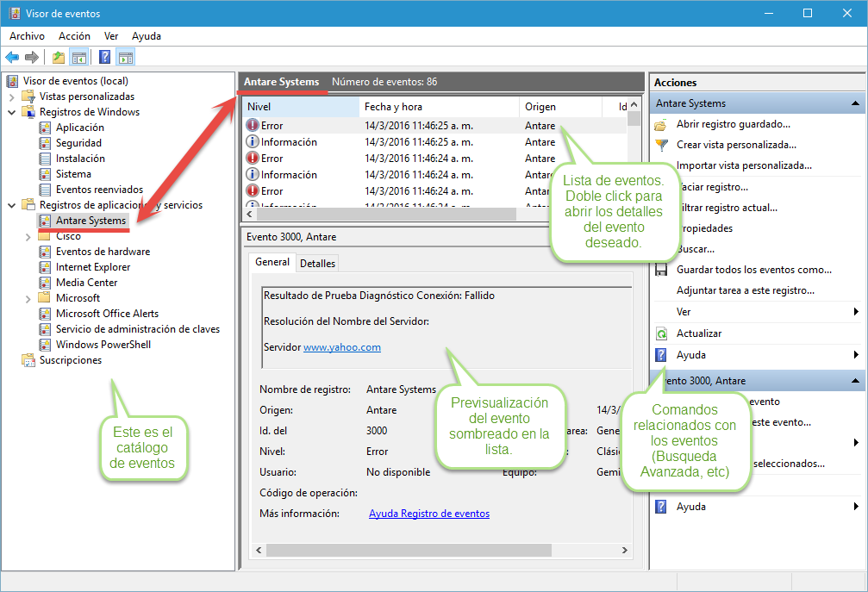The width and height of the screenshot is (868, 592).
Task: Click the Guardar todos los eventos disk icon
Action: click(x=661, y=270)
